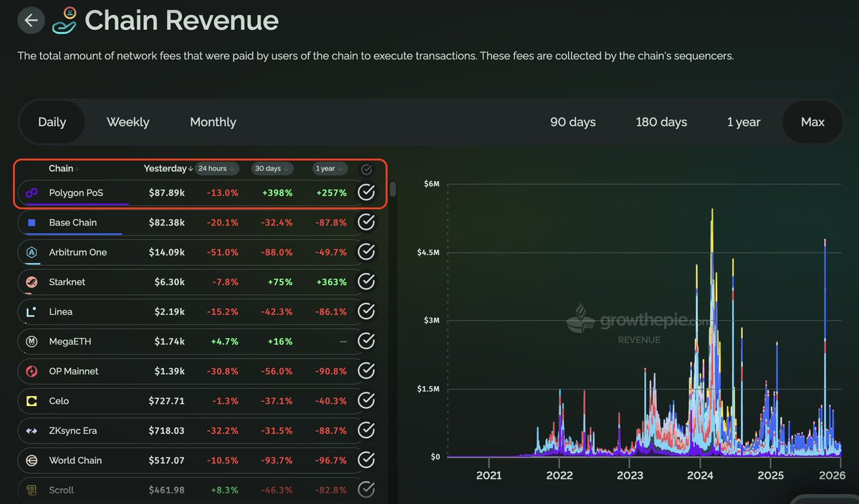The image size is (859, 504).
Task: Sort table by Chain column
Action: coord(64,168)
